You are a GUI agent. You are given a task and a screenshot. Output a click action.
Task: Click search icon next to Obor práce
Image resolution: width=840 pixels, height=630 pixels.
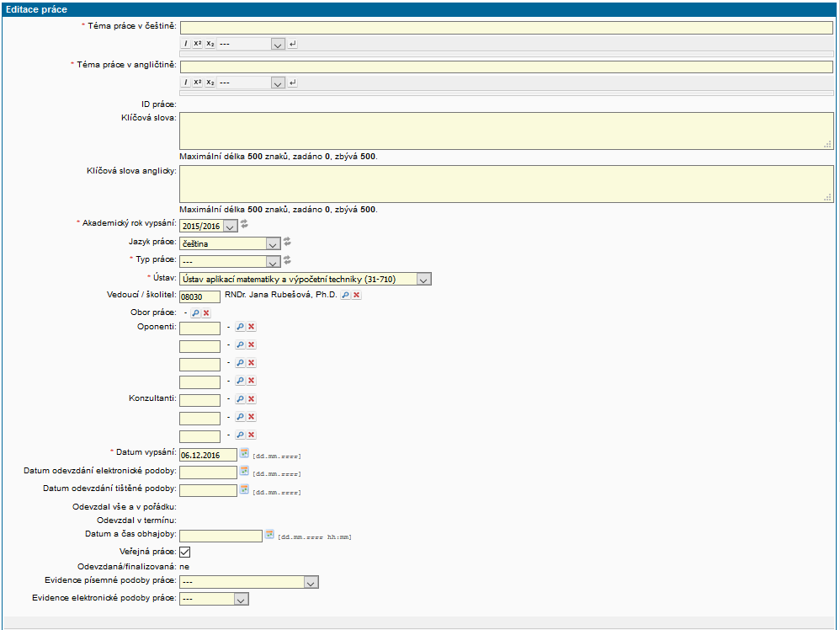[x=195, y=312]
